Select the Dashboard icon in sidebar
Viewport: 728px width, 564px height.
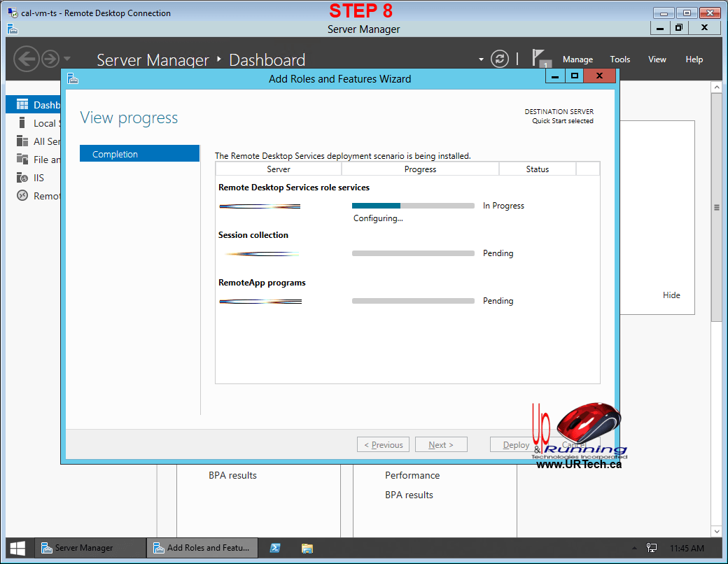click(20, 105)
